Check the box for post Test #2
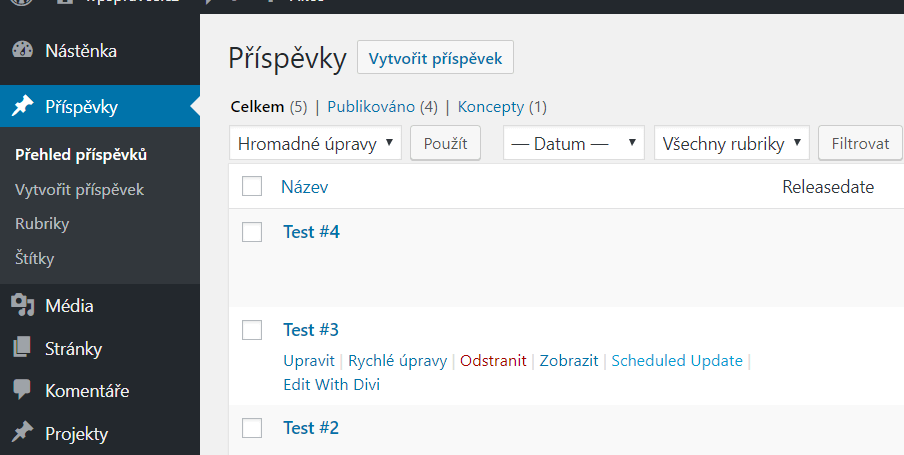The width and height of the screenshot is (904, 455). pos(252,428)
